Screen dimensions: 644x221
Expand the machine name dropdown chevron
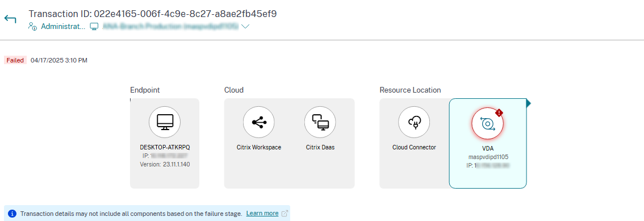(x=245, y=27)
